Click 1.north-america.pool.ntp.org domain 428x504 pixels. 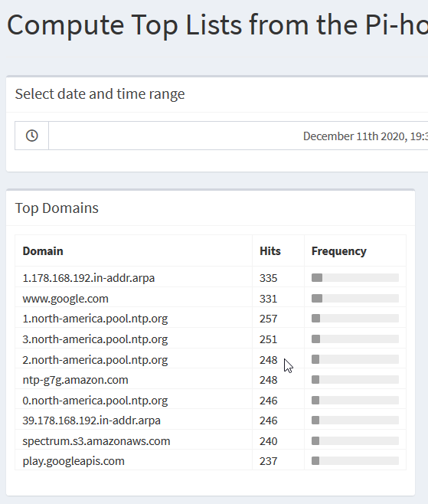[95, 319]
